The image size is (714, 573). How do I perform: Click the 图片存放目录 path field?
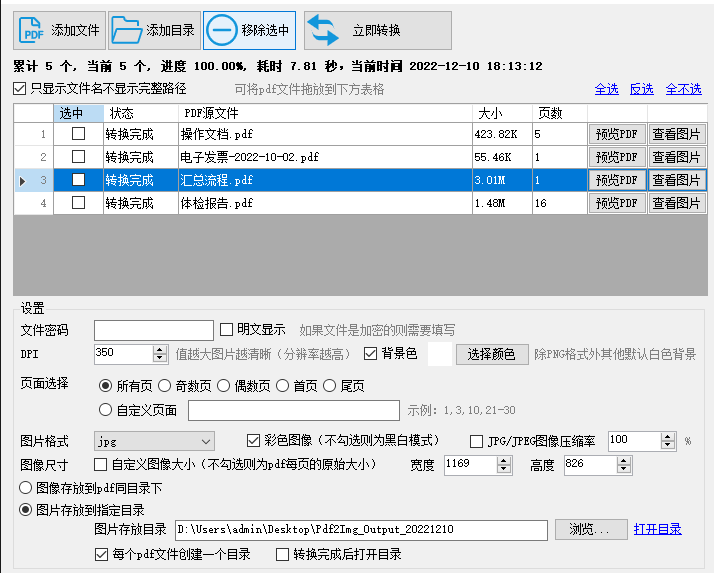tap(362, 529)
